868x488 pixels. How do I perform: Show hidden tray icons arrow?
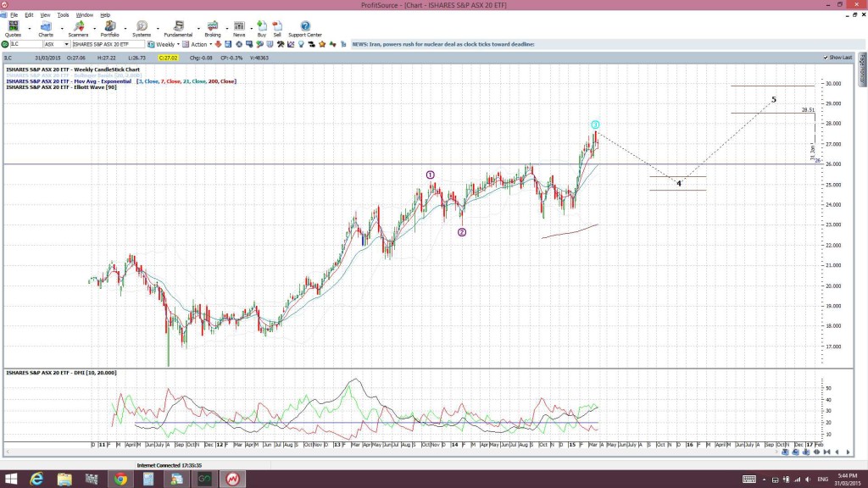click(x=764, y=480)
